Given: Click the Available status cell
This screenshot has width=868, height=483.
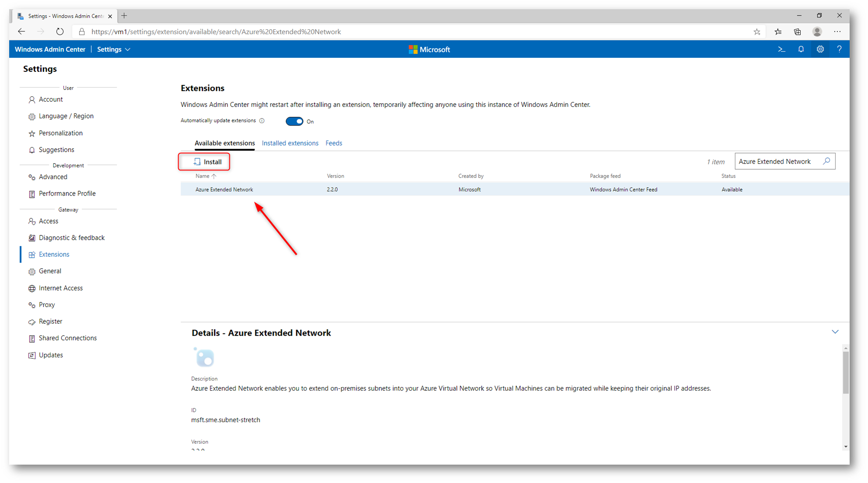Looking at the screenshot, I should pos(732,189).
